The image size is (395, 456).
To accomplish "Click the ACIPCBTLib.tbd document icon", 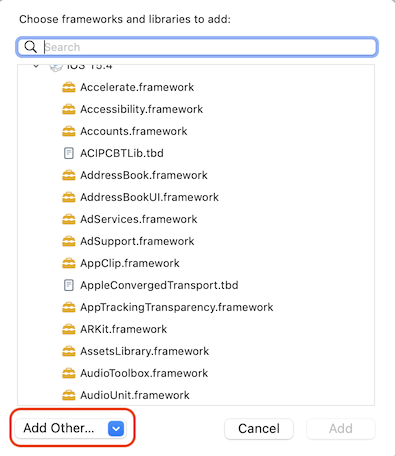I will (x=69, y=153).
